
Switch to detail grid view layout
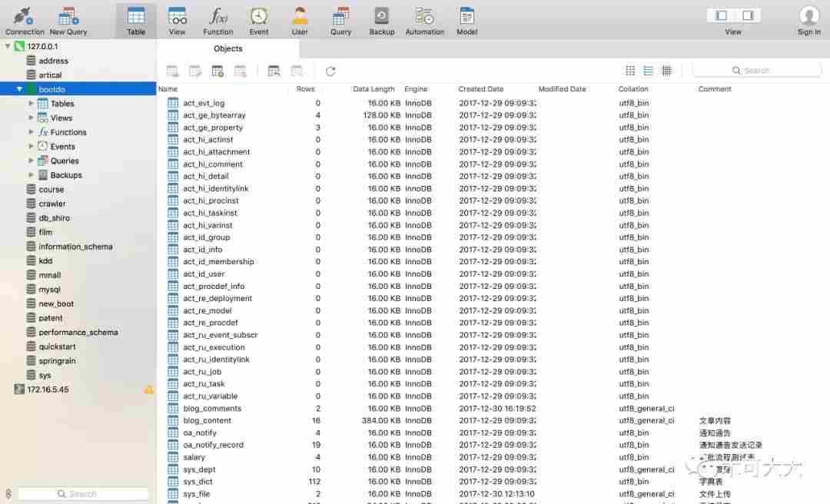tap(667, 71)
